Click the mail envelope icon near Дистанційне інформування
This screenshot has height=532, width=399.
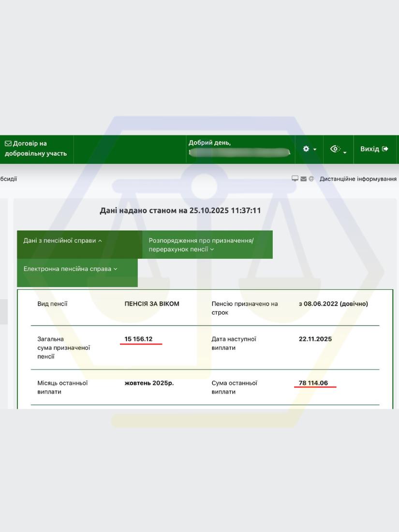tap(303, 179)
